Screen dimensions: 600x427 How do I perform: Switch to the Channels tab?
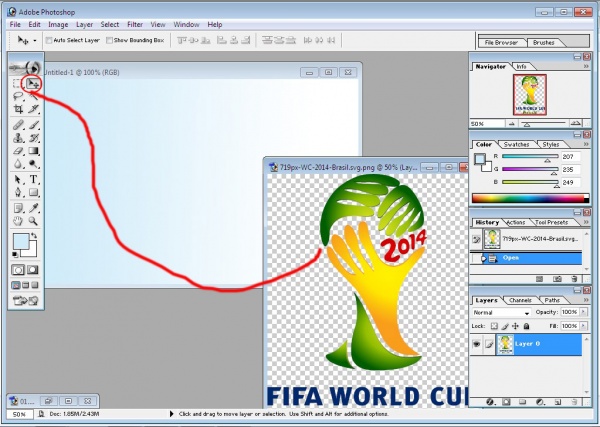click(x=520, y=300)
